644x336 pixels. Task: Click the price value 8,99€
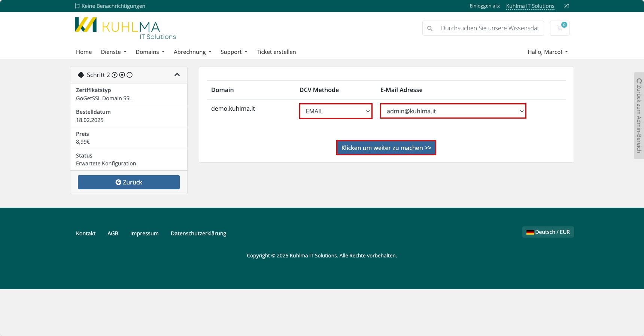coord(83,142)
